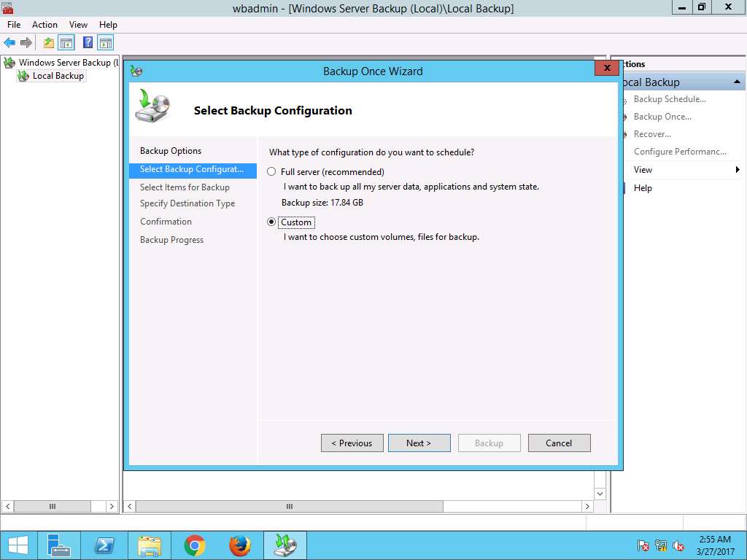747x560 pixels.
Task: Click the Select Items for Backup step
Action: pyautogui.click(x=185, y=187)
